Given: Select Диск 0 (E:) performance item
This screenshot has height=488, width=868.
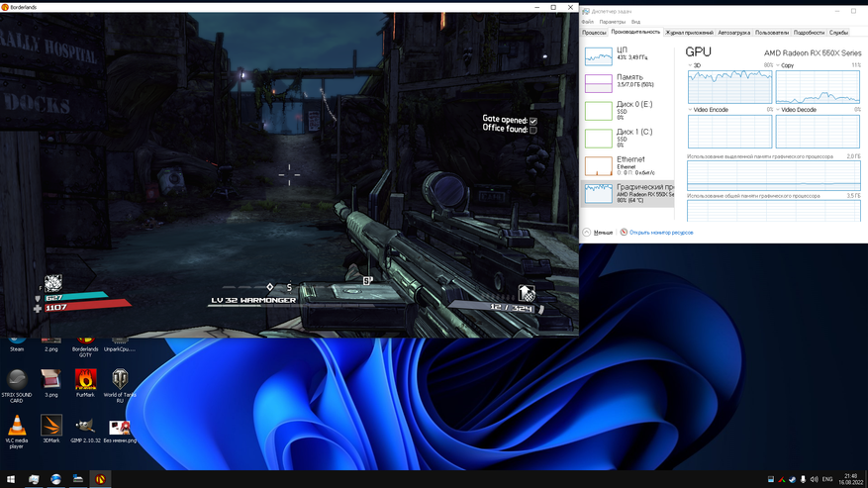Looking at the screenshot, I should pyautogui.click(x=627, y=111).
